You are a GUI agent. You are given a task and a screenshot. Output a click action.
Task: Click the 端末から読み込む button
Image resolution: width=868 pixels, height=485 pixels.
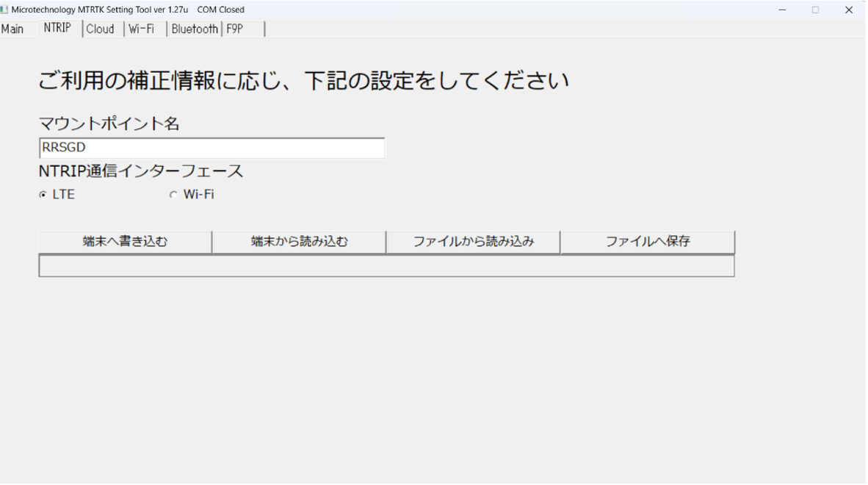tap(299, 242)
